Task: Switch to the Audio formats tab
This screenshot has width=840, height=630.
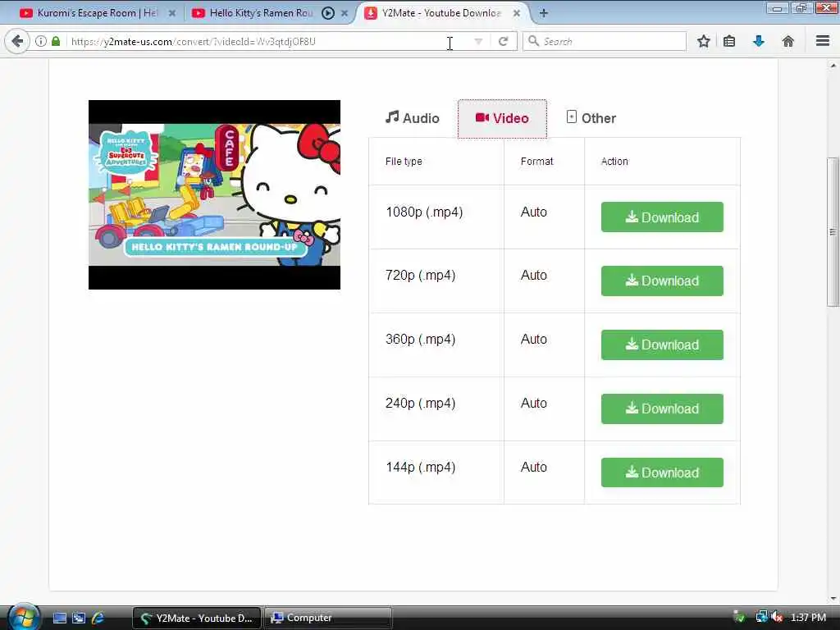Action: coord(413,118)
